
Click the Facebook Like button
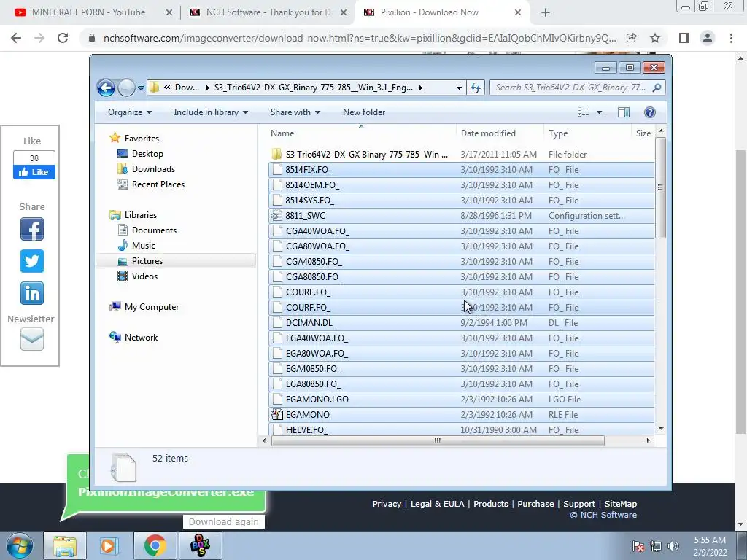point(34,172)
